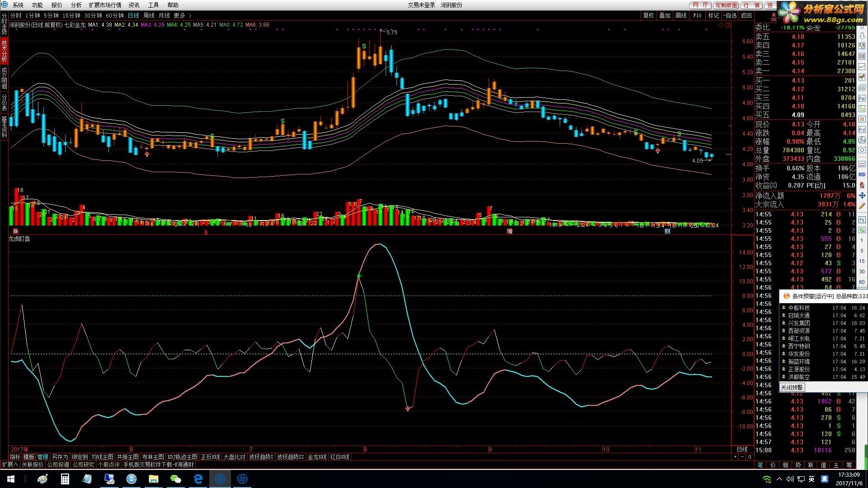Viewport: 868px width, 488px height.
Task: Click the red dollar sign icon in sidebar
Action: [862, 185]
